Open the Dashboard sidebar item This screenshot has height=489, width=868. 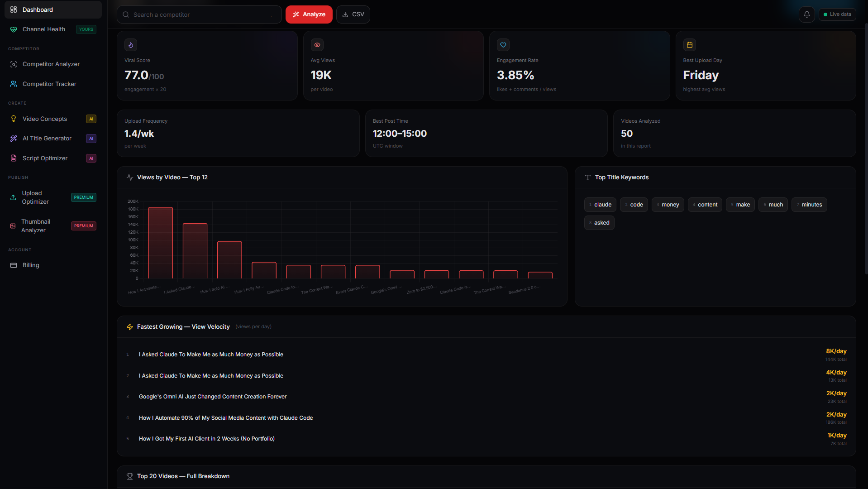click(53, 10)
